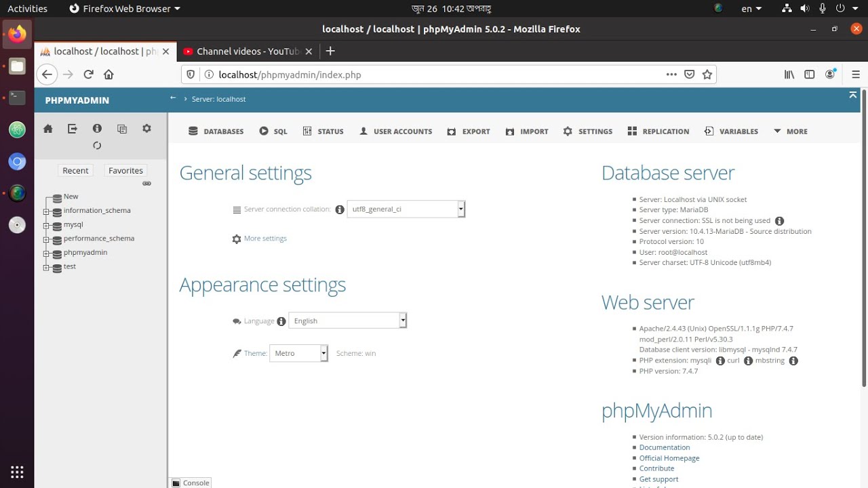The width and height of the screenshot is (868, 488).
Task: Open the More menu dropdown
Action: point(791,131)
